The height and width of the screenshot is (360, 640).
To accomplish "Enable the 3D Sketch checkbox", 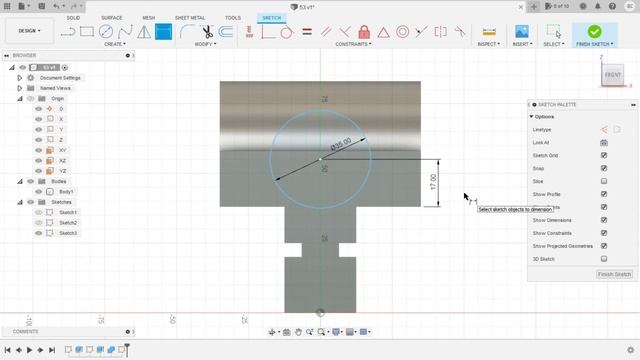I will coord(604,259).
